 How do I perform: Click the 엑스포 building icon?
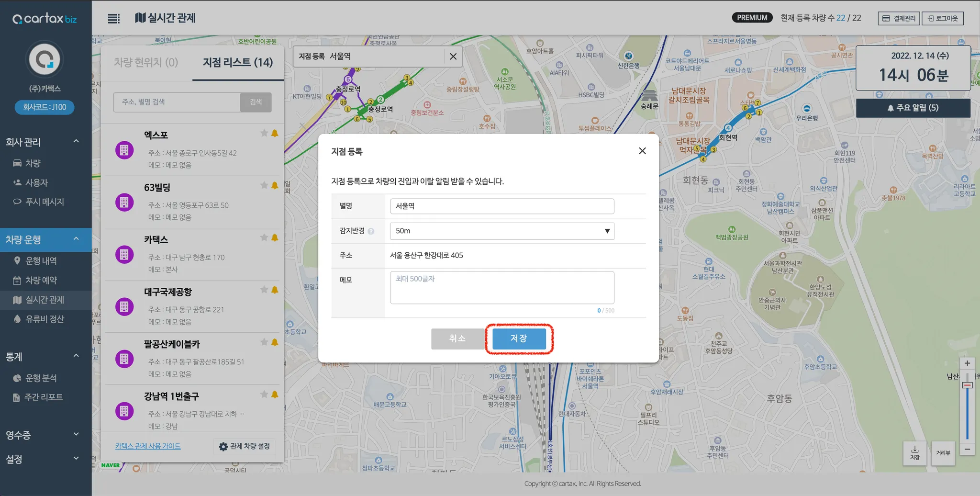point(124,150)
